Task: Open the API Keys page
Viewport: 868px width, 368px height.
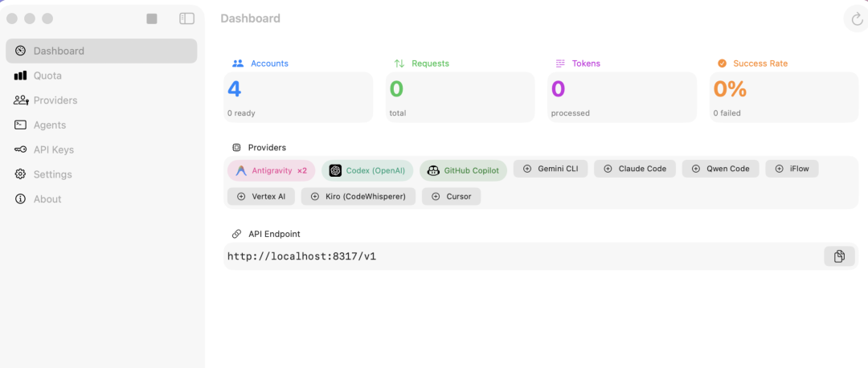Action: click(101, 149)
